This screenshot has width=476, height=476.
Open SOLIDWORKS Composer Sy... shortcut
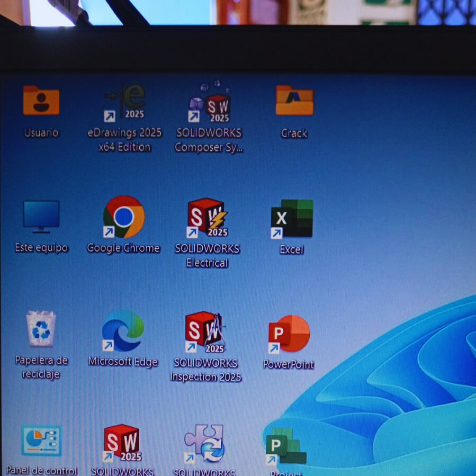point(210,102)
